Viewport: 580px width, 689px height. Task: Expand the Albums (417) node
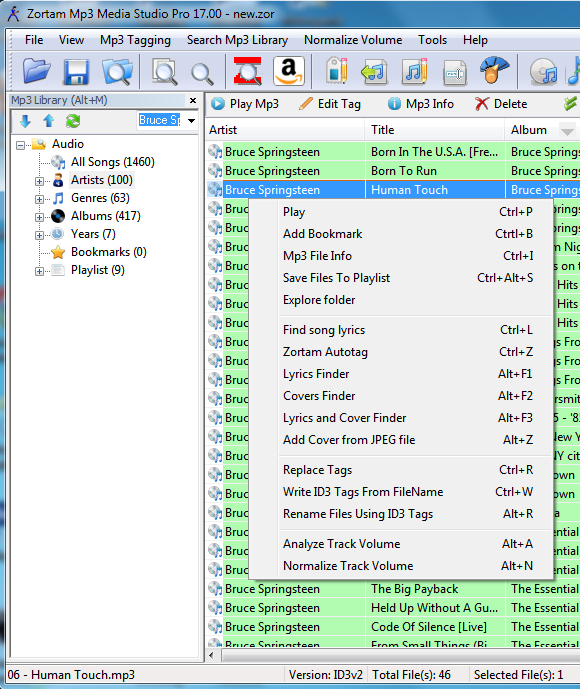[x=39, y=217]
